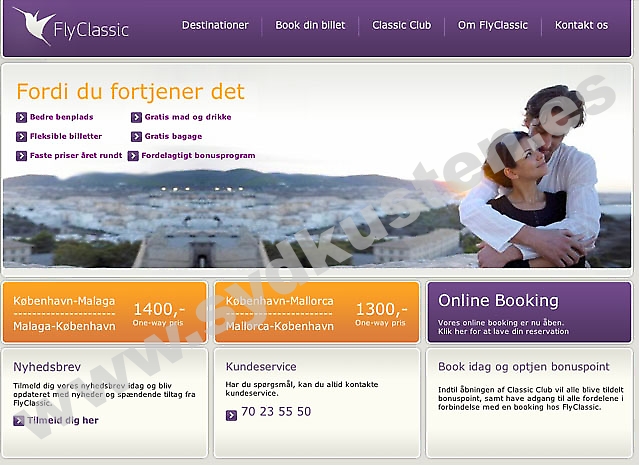The image size is (640, 466).
Task: Click the Book idag og optjen bonuspoint panel
Action: pyautogui.click(x=529, y=403)
